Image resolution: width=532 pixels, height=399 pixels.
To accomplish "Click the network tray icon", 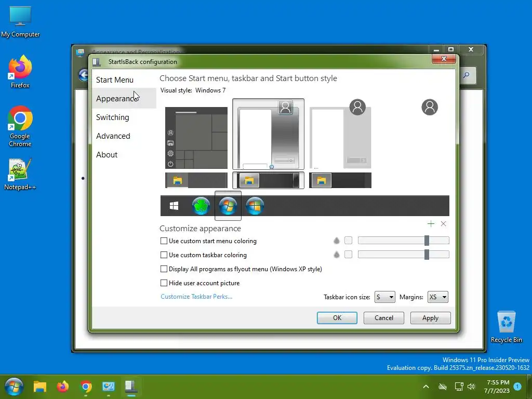I will 459,387.
